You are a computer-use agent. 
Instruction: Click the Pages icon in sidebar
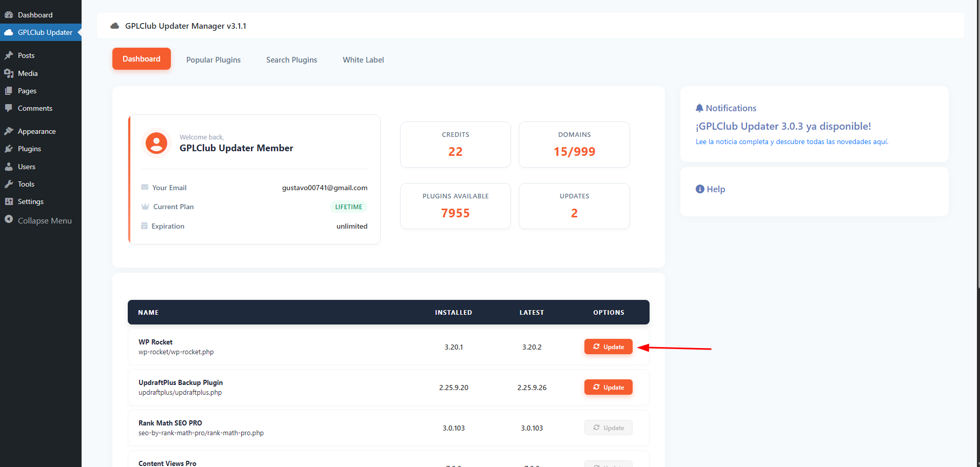pos(9,91)
